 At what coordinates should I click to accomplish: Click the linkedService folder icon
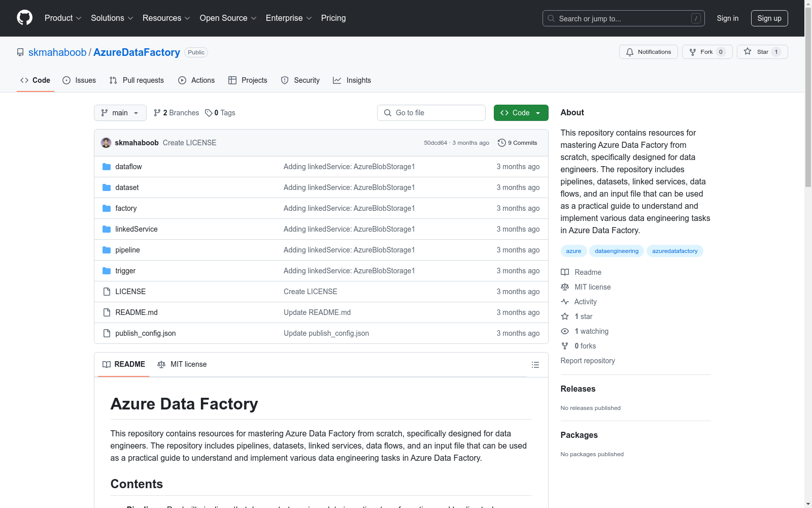pos(107,229)
